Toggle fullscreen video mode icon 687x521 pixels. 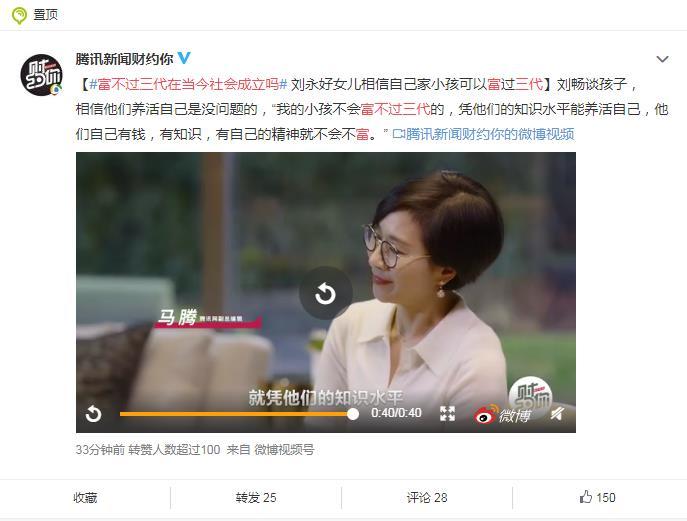pyautogui.click(x=447, y=413)
